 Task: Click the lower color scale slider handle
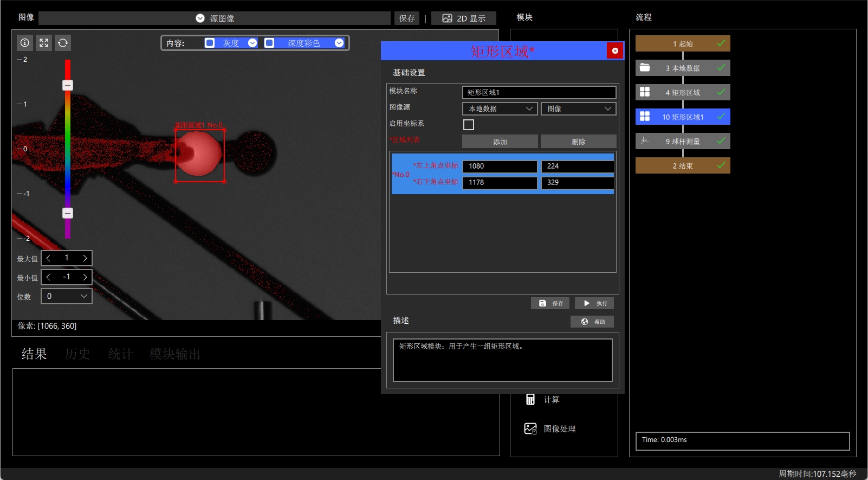click(x=68, y=213)
